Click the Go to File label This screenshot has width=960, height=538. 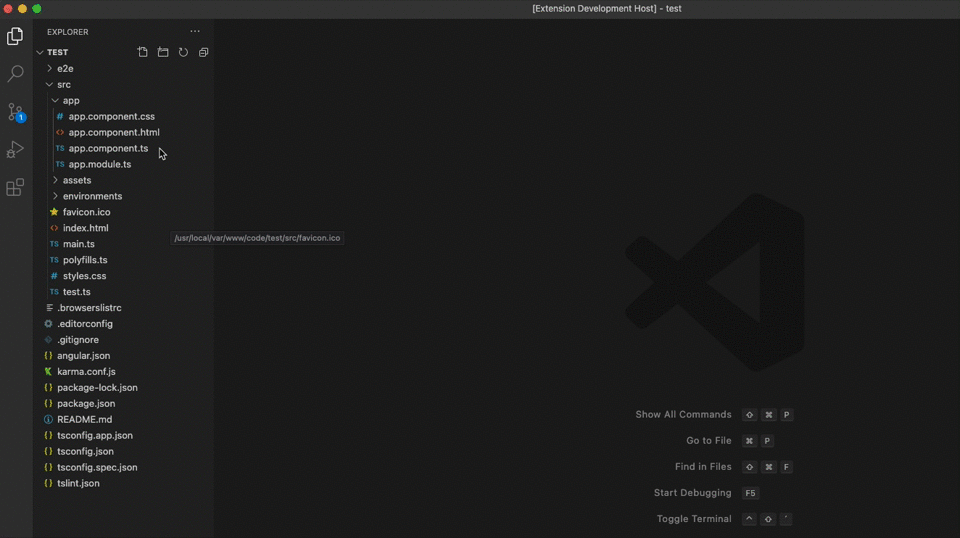tap(709, 441)
